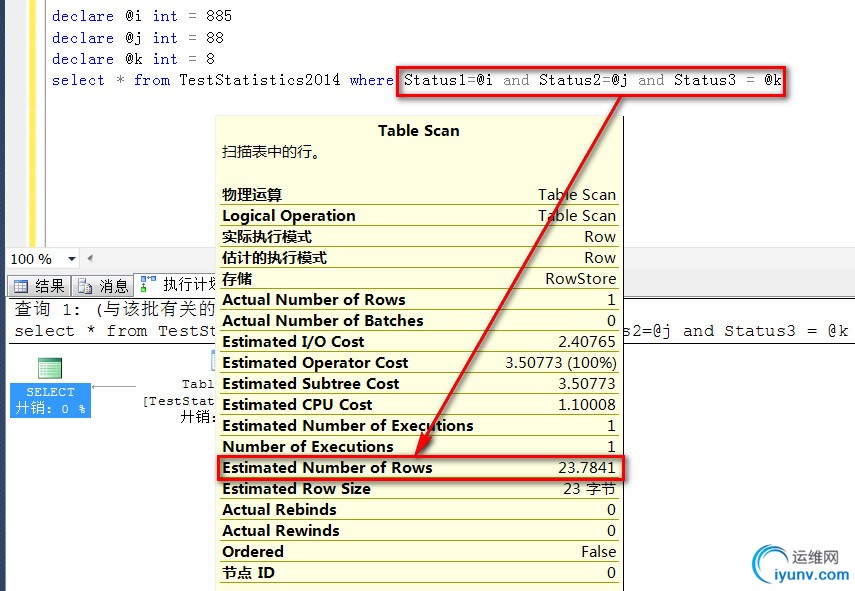Click 'declare @i int = 885' line

142,16
